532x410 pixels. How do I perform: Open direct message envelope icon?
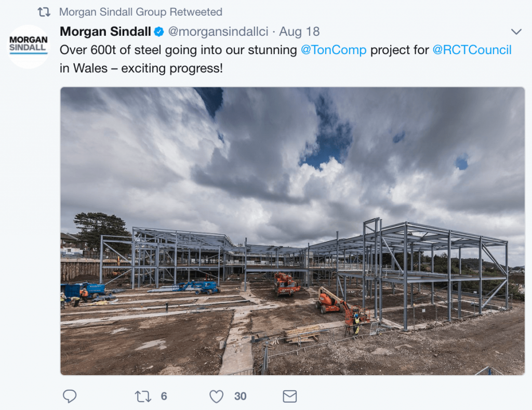tap(290, 396)
